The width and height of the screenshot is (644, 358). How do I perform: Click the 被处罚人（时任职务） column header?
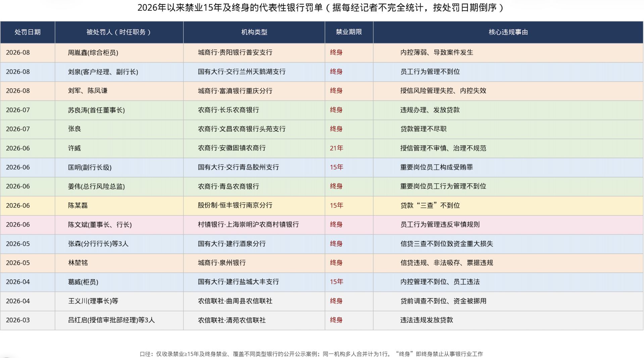point(119,32)
